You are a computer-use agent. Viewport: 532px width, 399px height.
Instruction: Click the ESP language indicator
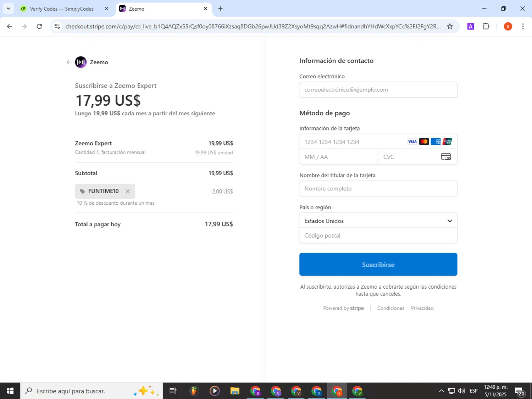(x=473, y=391)
